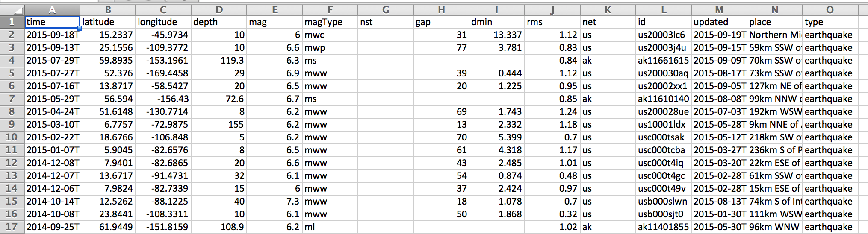Click the 'magType' header cell
868x234 pixels.
[330, 22]
